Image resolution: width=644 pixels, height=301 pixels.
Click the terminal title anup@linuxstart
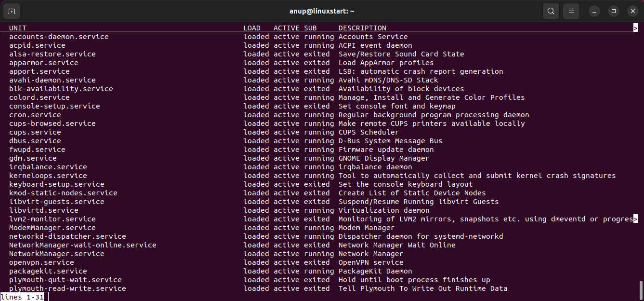[x=322, y=11]
